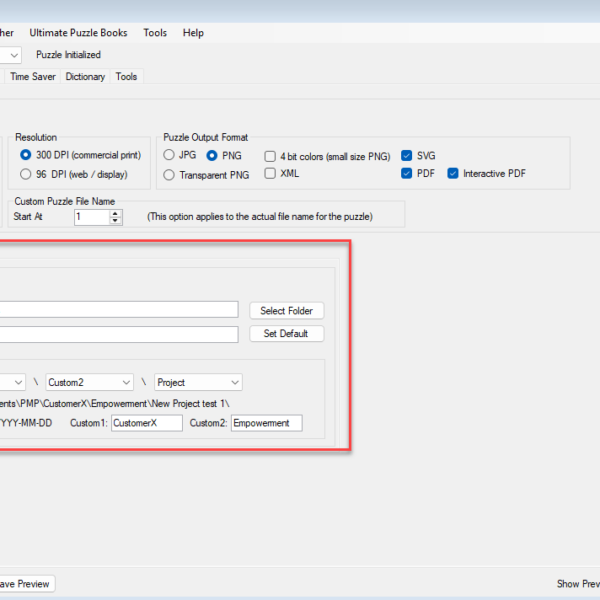The height and width of the screenshot is (600, 600).
Task: Choose JPG as puzzle output format
Action: coord(169,156)
